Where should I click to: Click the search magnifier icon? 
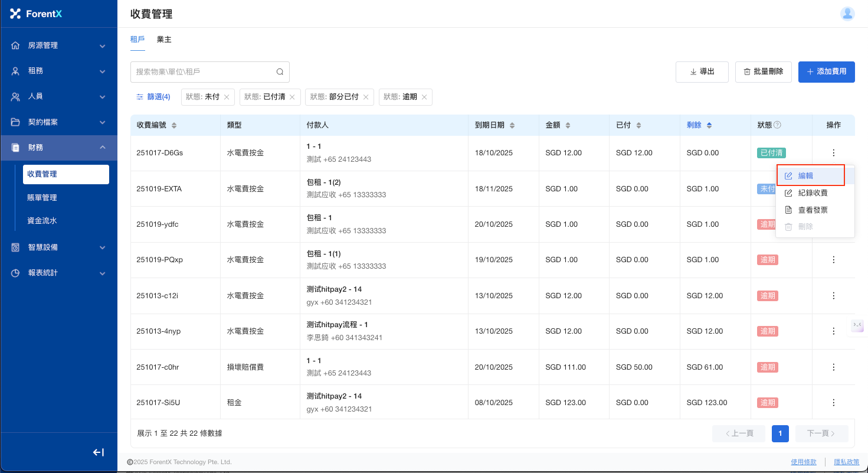click(280, 72)
